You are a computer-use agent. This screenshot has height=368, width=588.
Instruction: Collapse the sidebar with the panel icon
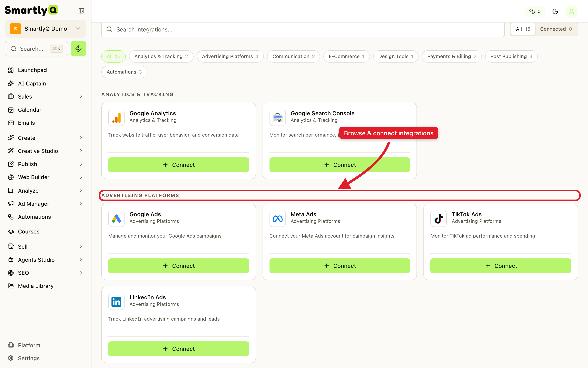point(81,11)
